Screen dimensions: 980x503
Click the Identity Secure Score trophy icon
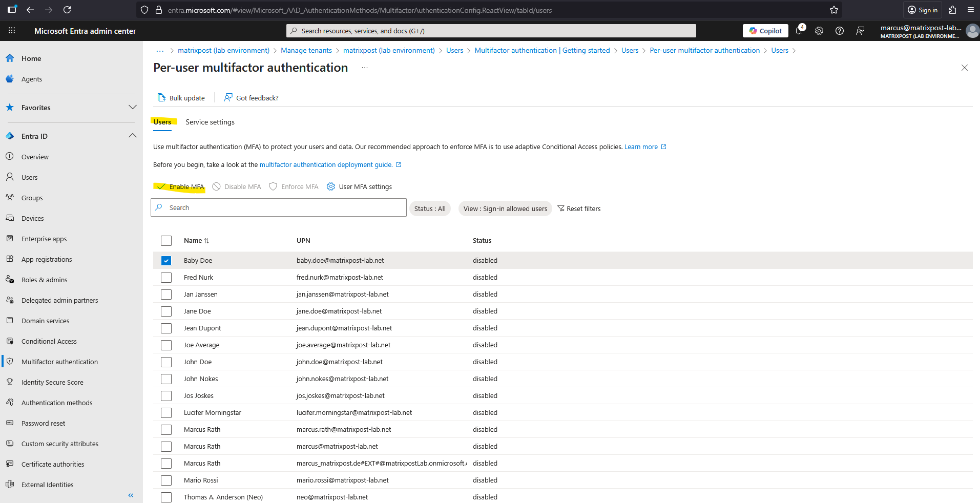[10, 382]
